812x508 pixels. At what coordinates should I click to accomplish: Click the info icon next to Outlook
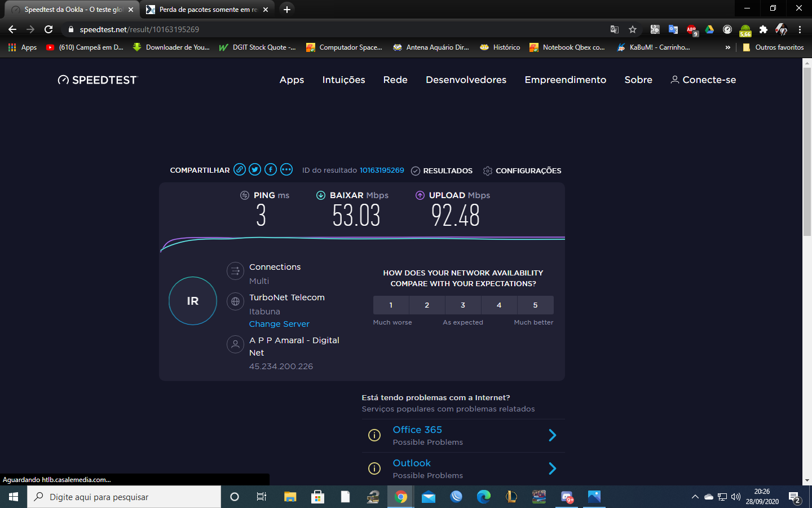coord(374,468)
